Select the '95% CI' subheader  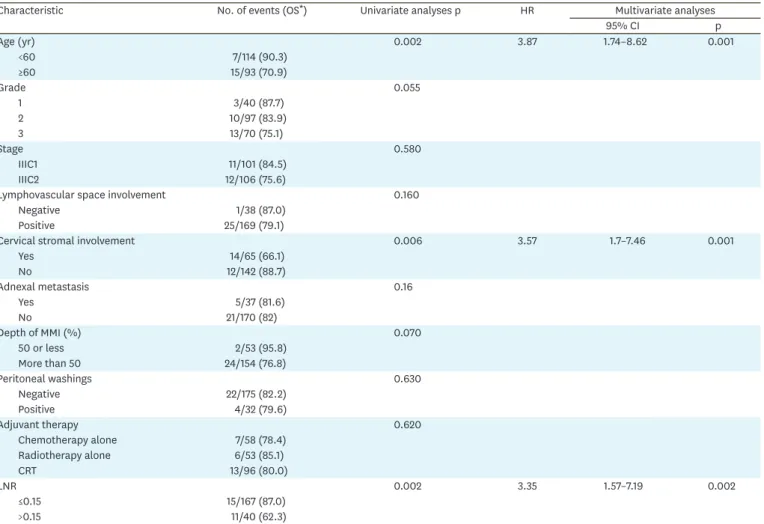[x=622, y=26]
